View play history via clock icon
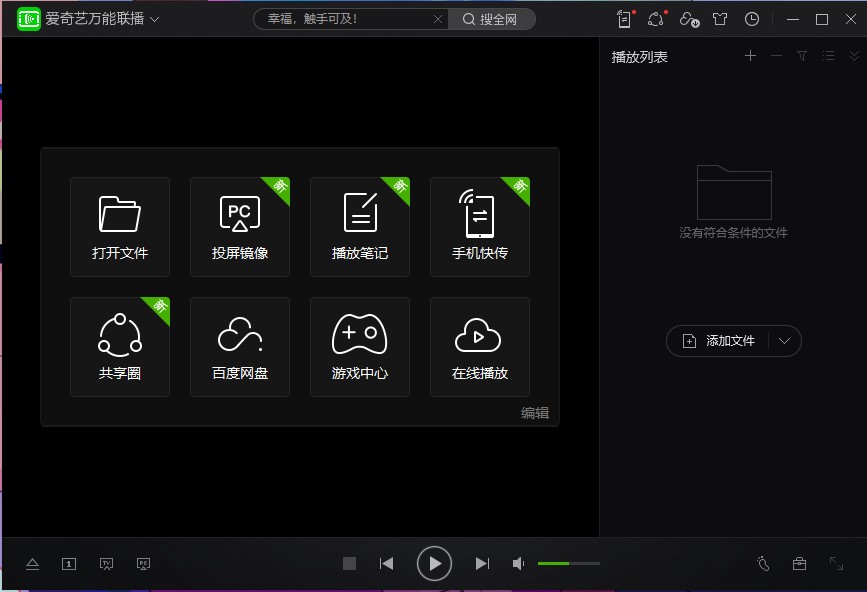The height and width of the screenshot is (592, 867). 752,18
